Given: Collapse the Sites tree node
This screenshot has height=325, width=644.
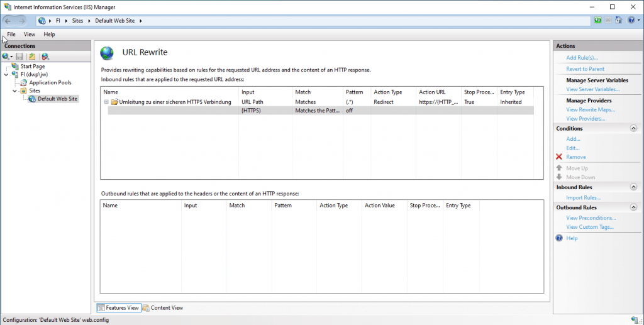Looking at the screenshot, I should pos(15,91).
